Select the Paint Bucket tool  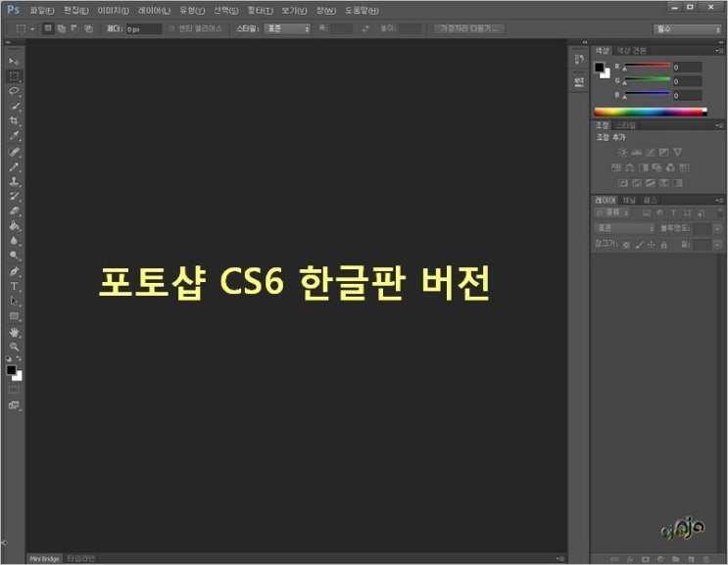14,226
